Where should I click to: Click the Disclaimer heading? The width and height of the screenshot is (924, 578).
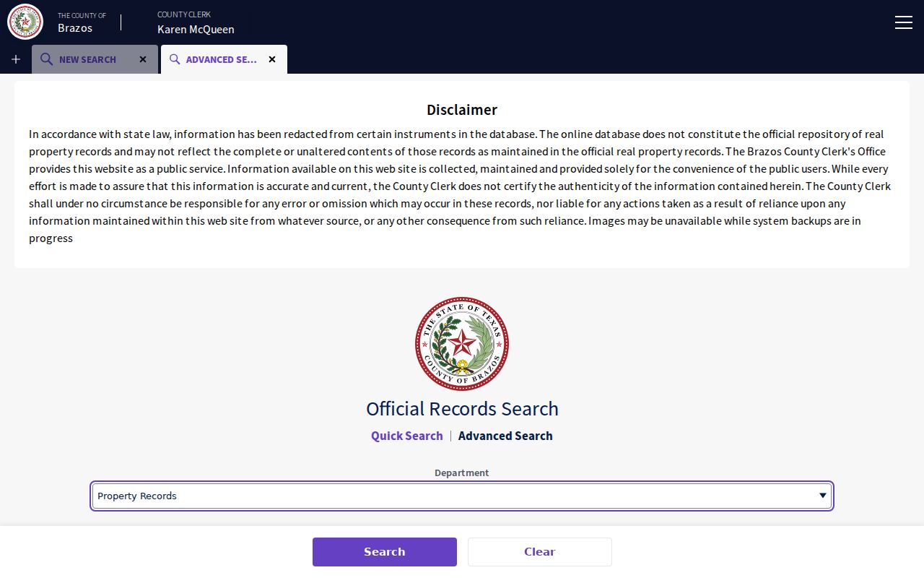tap(462, 110)
